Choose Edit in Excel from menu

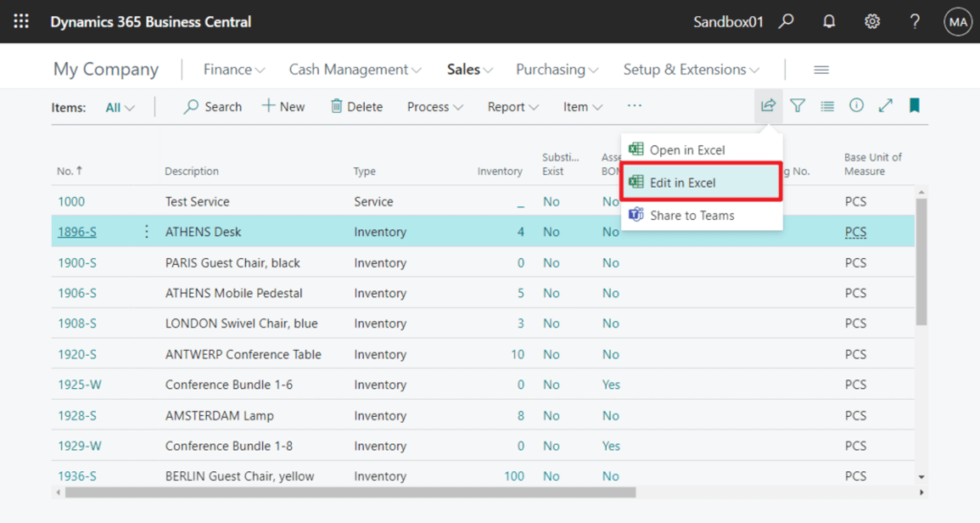pyautogui.click(x=701, y=183)
